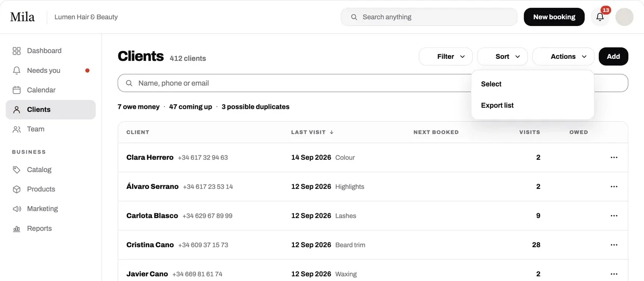Image resolution: width=644 pixels, height=281 pixels.
Task: Click the Team people icon
Action: pyautogui.click(x=17, y=129)
